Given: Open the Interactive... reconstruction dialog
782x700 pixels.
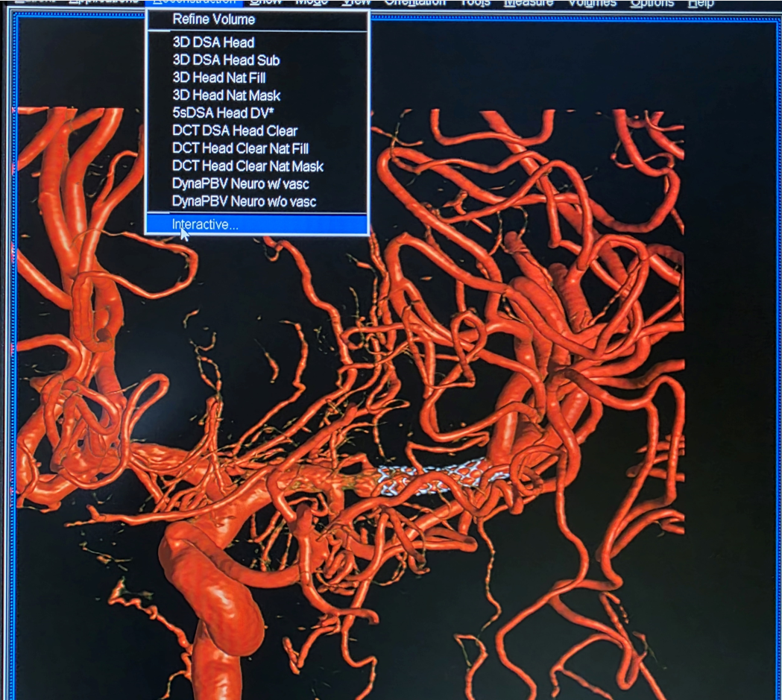Looking at the screenshot, I should [205, 224].
